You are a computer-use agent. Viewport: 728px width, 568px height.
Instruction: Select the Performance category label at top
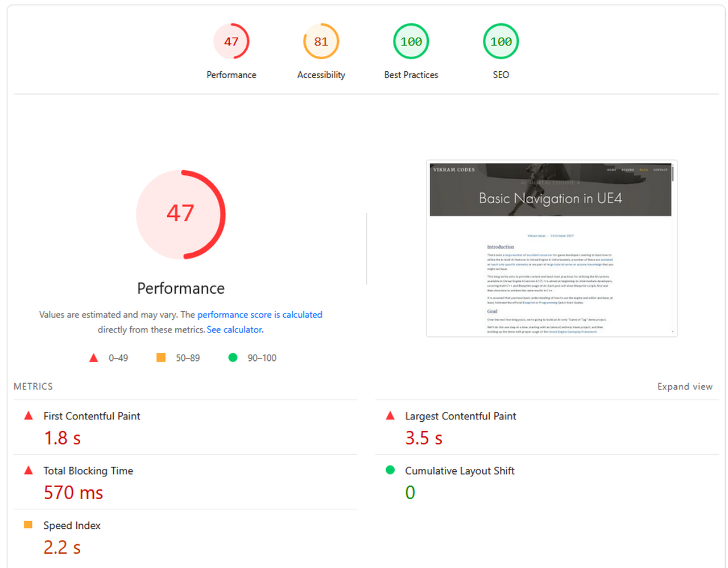pos(231,75)
